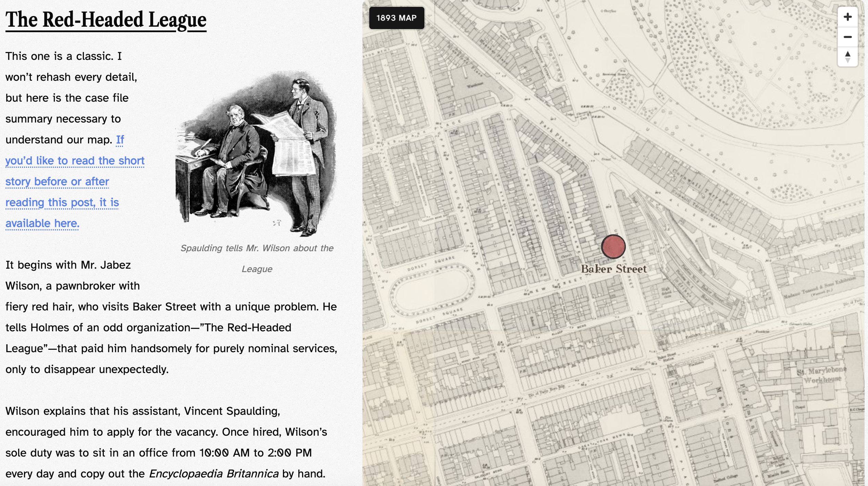Image resolution: width=868 pixels, height=486 pixels.
Task: Reset map bearing with compass icon
Action: coord(847,56)
